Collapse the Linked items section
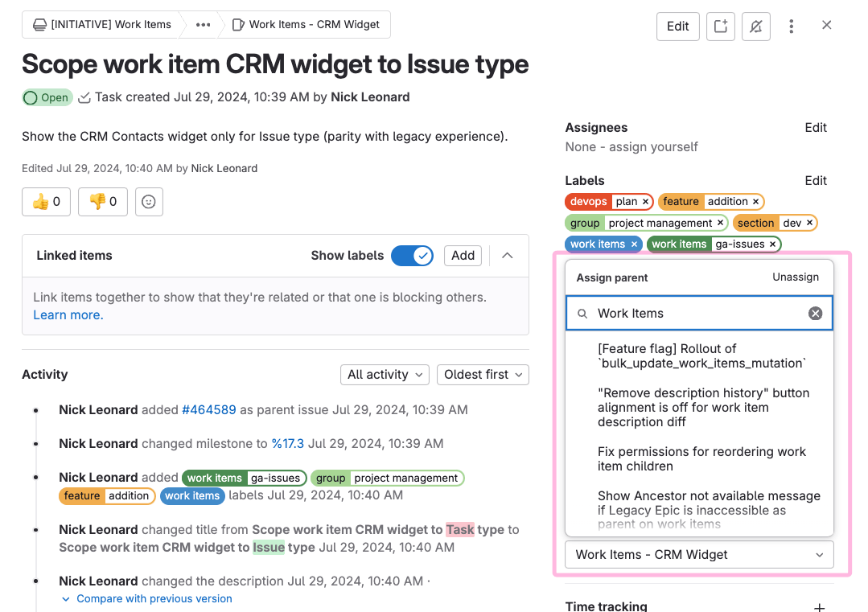The width and height of the screenshot is (868, 612). tap(507, 254)
